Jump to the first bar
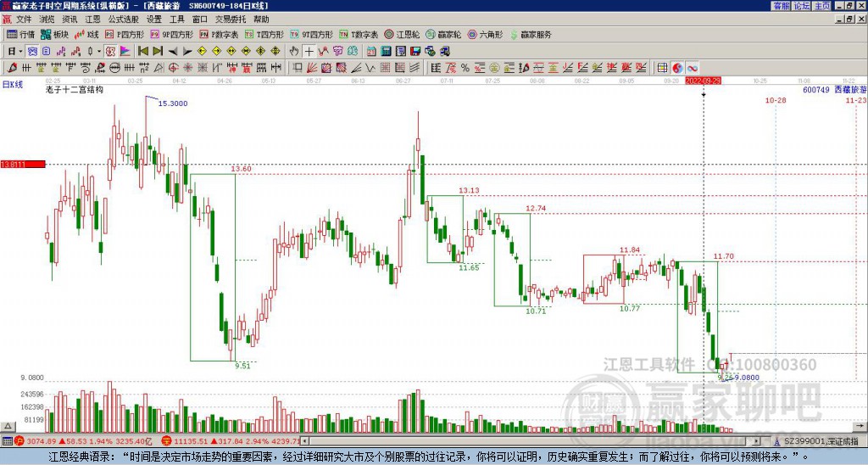This screenshot has width=868, height=465. coord(143,52)
